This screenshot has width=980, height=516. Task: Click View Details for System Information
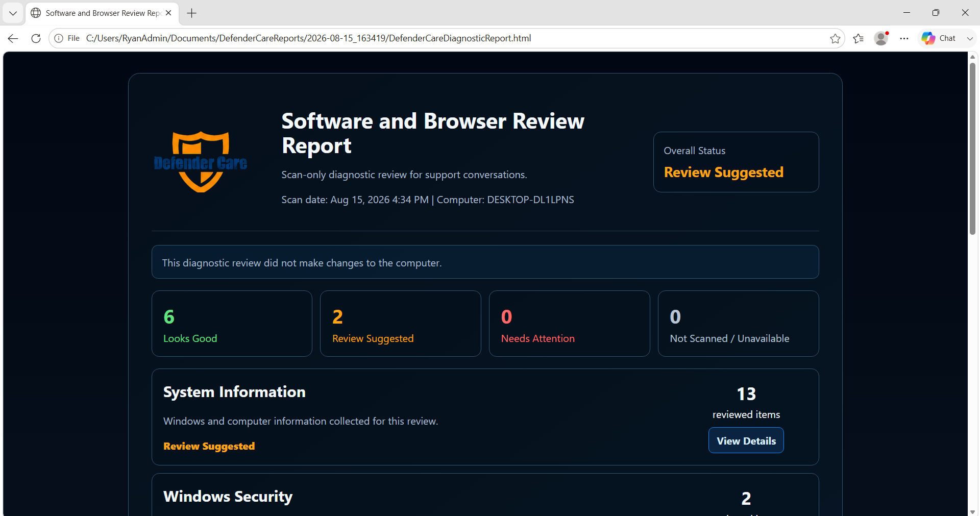tap(746, 440)
